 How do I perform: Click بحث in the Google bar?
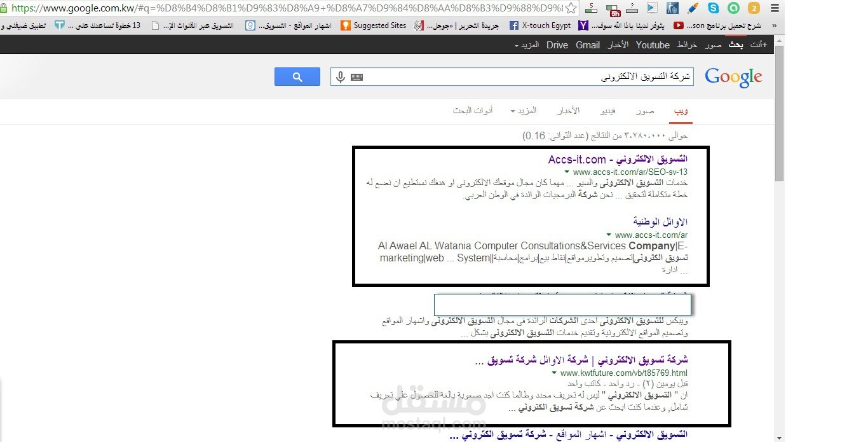pyautogui.click(x=736, y=45)
